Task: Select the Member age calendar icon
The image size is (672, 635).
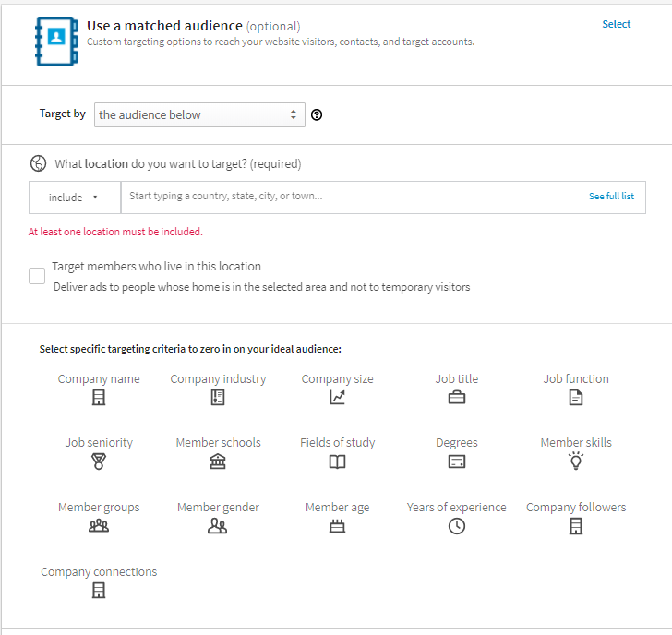Action: (x=337, y=526)
